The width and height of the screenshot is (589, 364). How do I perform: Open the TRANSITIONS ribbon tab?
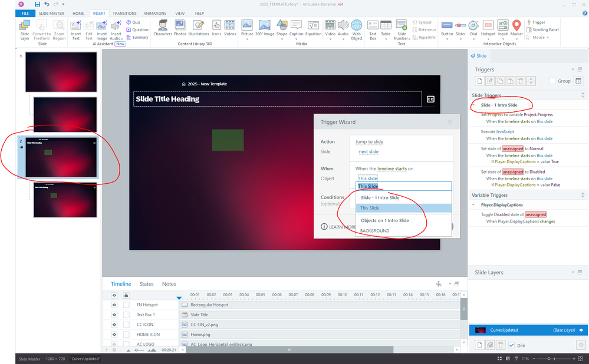(x=124, y=13)
